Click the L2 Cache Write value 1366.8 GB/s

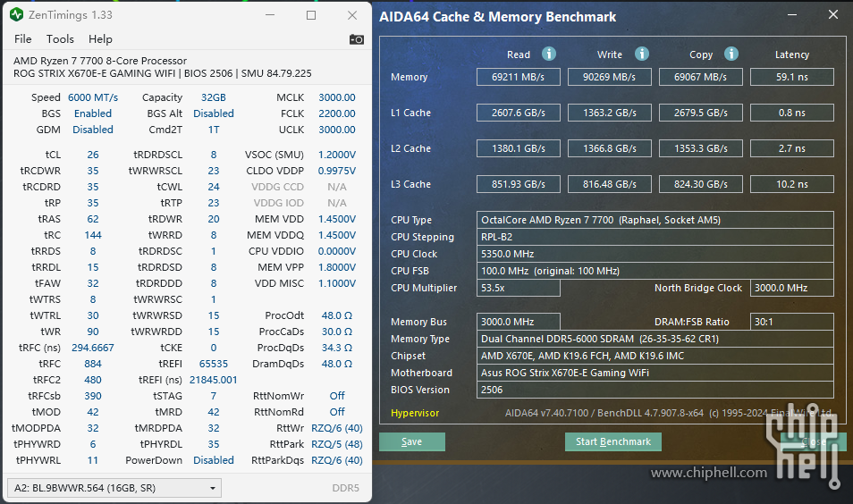[x=609, y=148]
